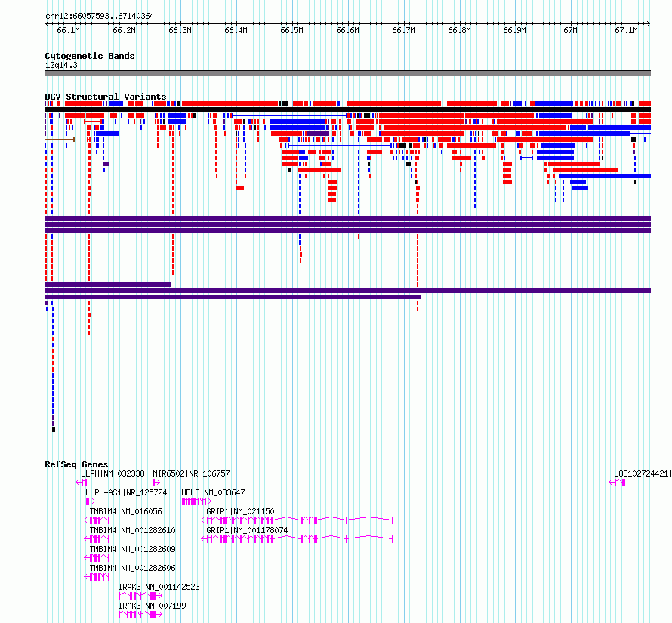Viewport: 672px width, 623px height.
Task: Select the TMBIM4 NM_016056 transcript glyph
Action: 97,520
